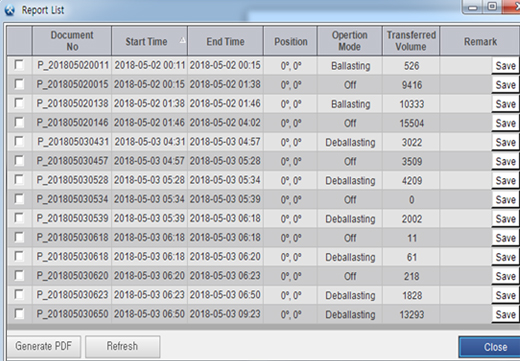
Task: Generate PDF of selected reports
Action: click(x=43, y=346)
